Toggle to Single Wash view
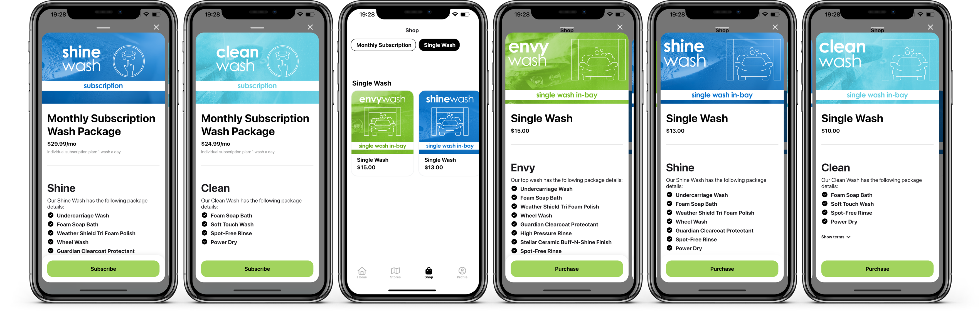 [439, 45]
